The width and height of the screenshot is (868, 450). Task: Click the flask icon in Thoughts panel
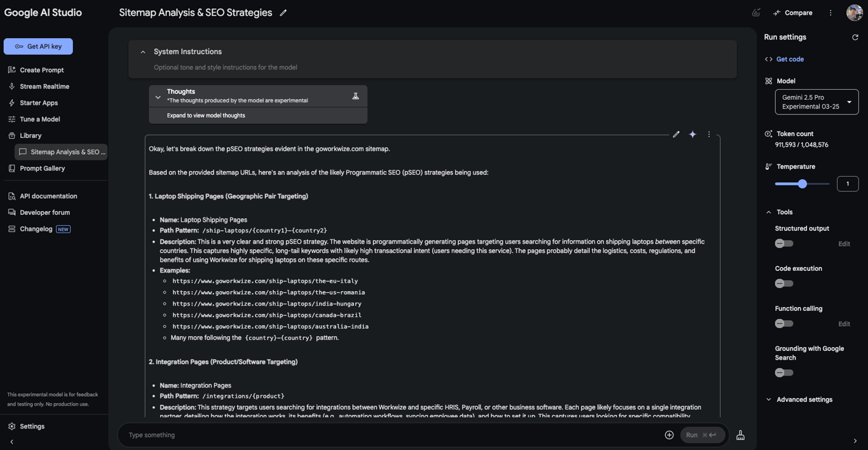pos(356,96)
